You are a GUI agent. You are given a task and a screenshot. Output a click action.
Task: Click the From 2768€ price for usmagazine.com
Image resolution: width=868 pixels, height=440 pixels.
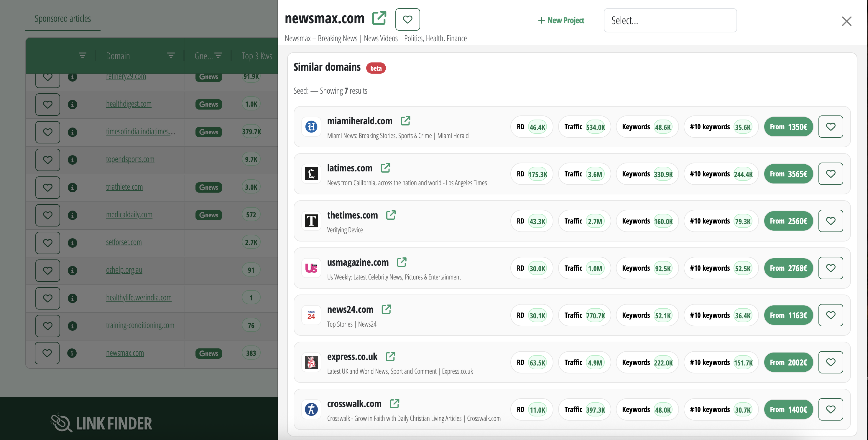(788, 268)
